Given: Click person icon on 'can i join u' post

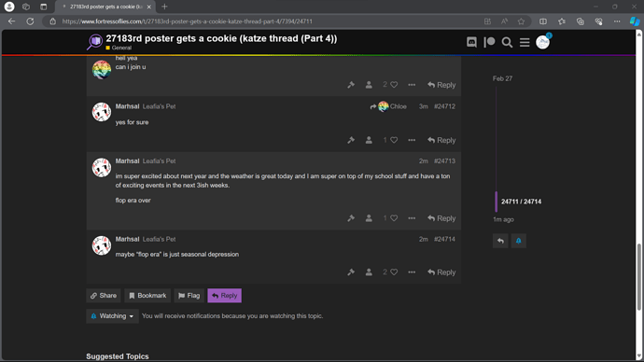Looking at the screenshot, I should 369,85.
